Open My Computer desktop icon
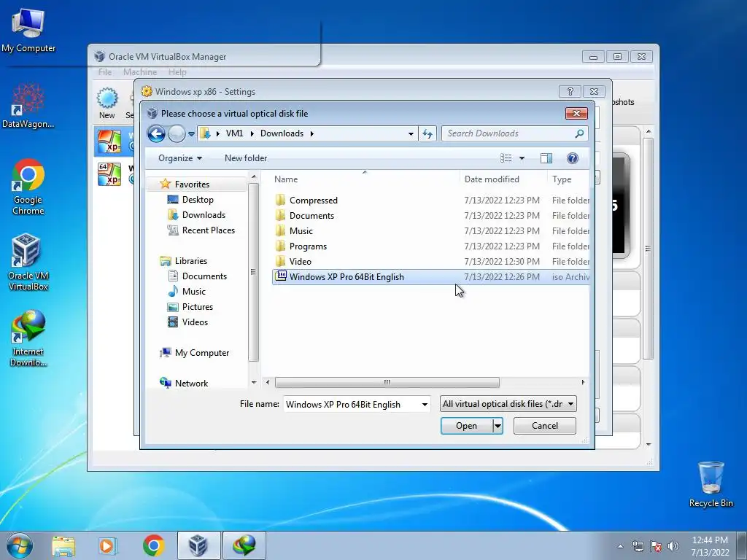The image size is (747, 560). (x=28, y=29)
